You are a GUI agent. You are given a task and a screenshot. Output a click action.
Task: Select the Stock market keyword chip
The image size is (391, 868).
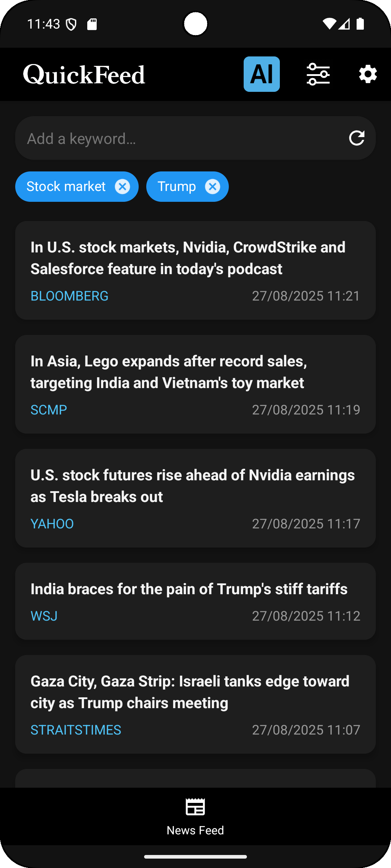(66, 187)
